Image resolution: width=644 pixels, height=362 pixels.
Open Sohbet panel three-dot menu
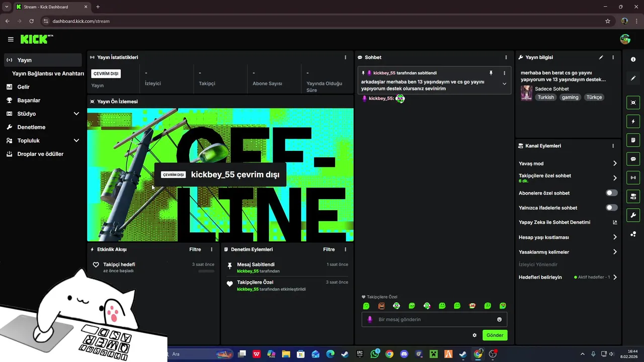[506, 57]
